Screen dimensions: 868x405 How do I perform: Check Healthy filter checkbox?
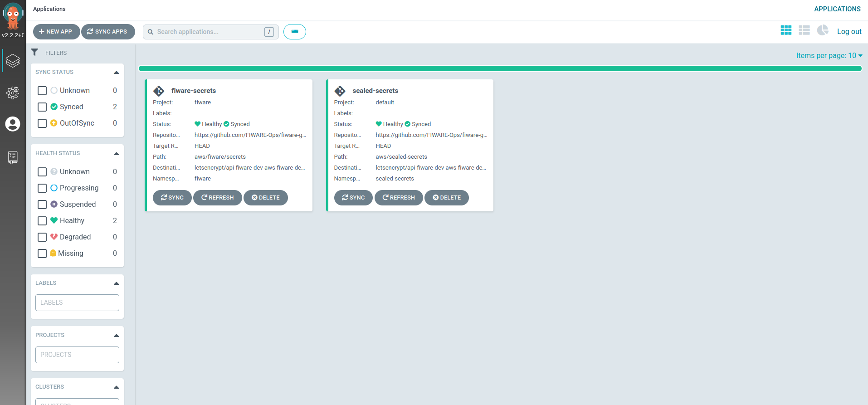pos(42,221)
